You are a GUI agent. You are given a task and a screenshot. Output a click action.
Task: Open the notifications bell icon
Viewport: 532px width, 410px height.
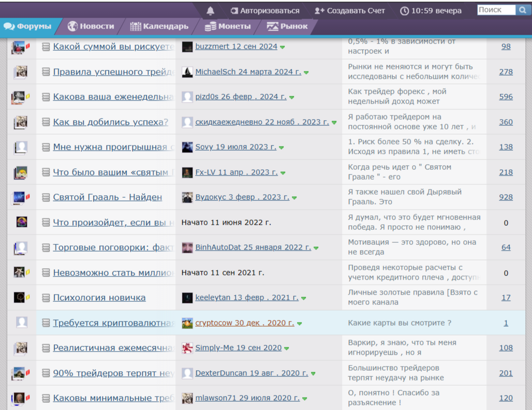point(210,10)
